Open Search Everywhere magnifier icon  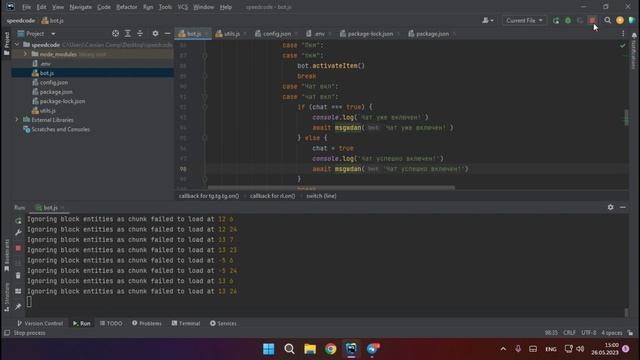pyautogui.click(x=607, y=20)
